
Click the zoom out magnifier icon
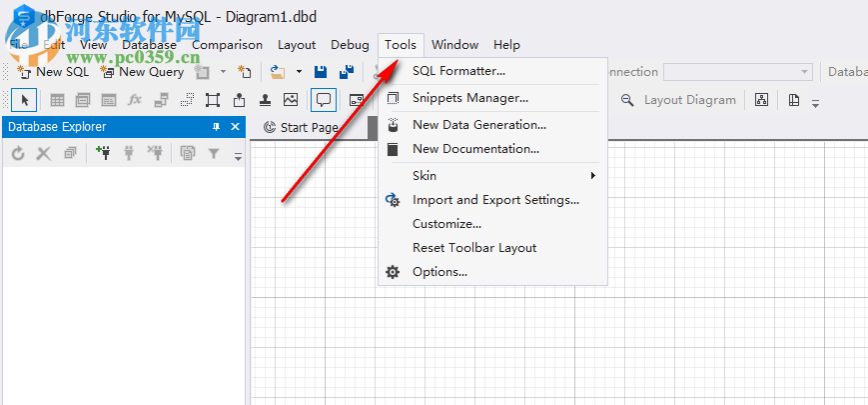point(626,100)
